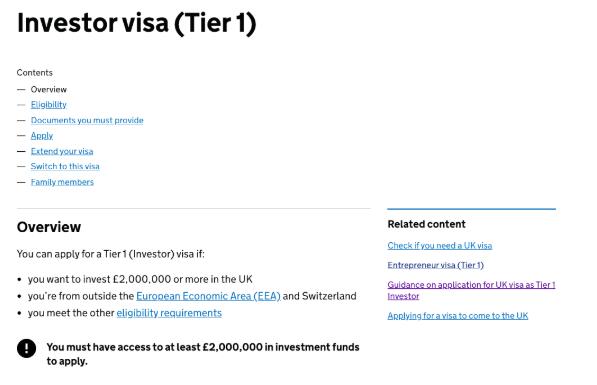597x385 pixels.
Task: Click the Investor visa (Tier 1) page title
Action: pos(137,23)
